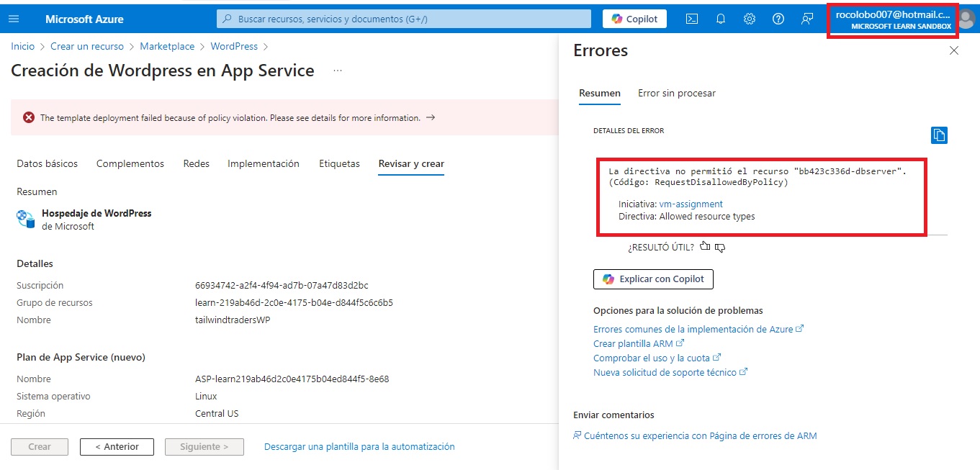Go to Inicio breadcrumb
Viewport: 980px width, 470px height.
[x=23, y=46]
